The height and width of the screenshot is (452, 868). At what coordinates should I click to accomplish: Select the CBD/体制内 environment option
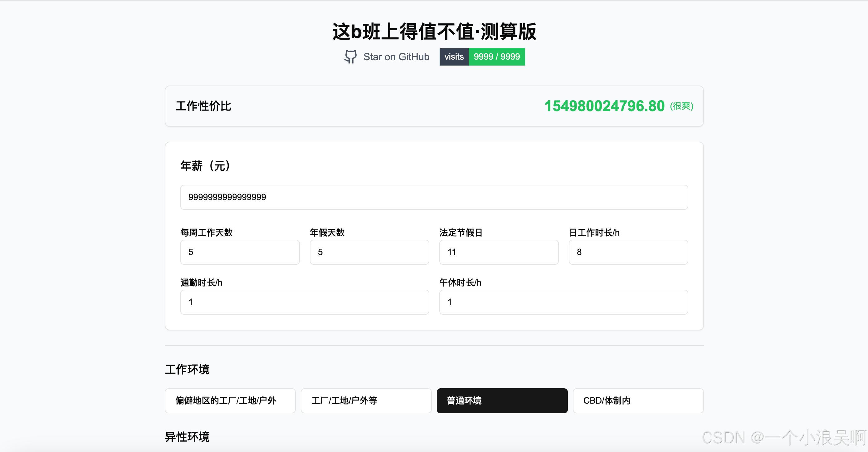pyautogui.click(x=638, y=400)
